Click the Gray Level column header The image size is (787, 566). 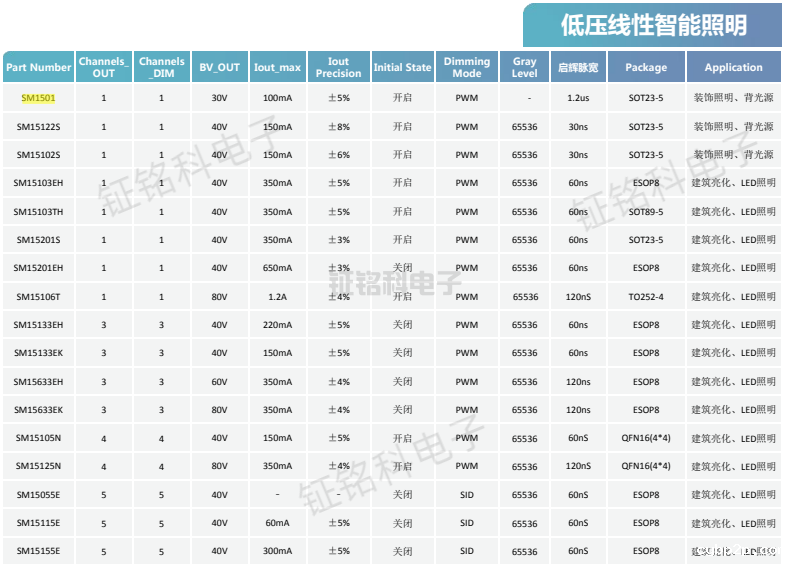tap(524, 67)
